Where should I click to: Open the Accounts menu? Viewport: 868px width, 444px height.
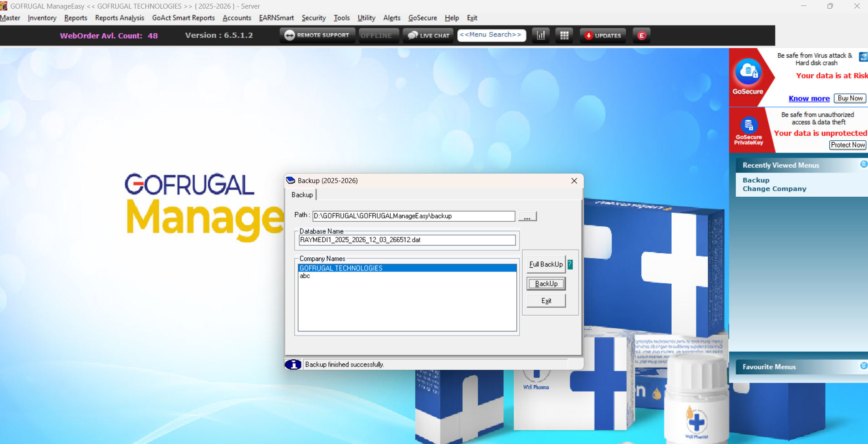tap(237, 18)
